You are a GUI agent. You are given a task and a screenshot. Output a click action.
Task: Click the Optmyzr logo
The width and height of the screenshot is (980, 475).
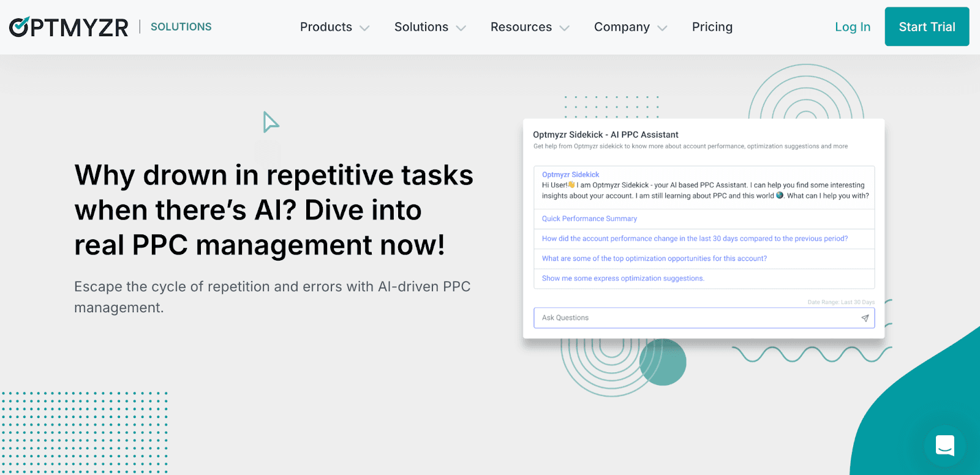69,27
